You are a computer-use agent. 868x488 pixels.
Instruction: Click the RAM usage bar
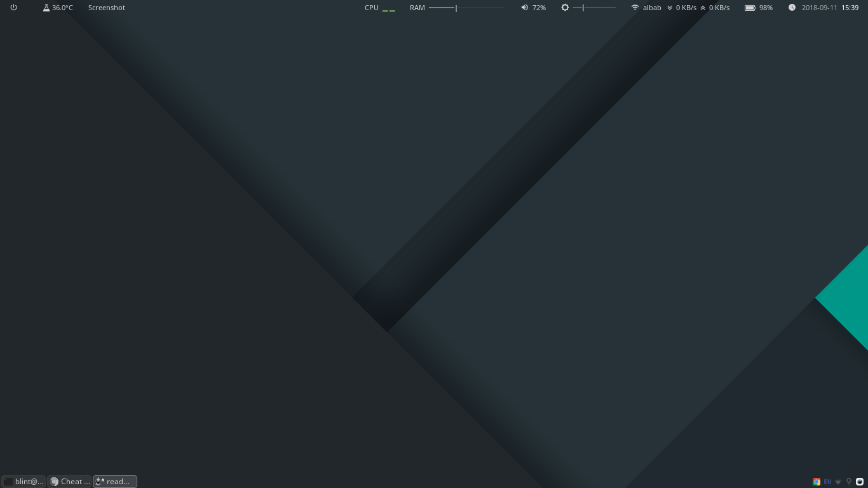[466, 8]
